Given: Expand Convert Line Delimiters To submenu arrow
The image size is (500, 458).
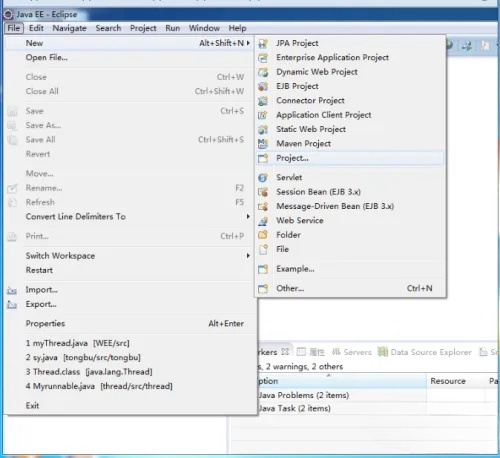Looking at the screenshot, I should (x=248, y=217).
